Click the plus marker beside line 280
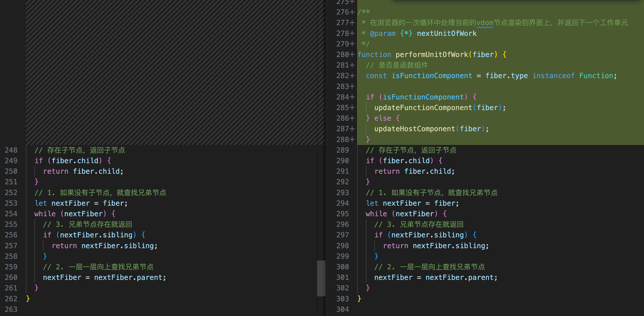 coord(352,54)
